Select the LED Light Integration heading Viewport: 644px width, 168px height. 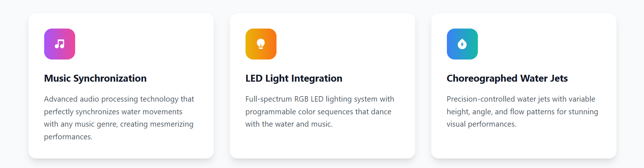294,78
